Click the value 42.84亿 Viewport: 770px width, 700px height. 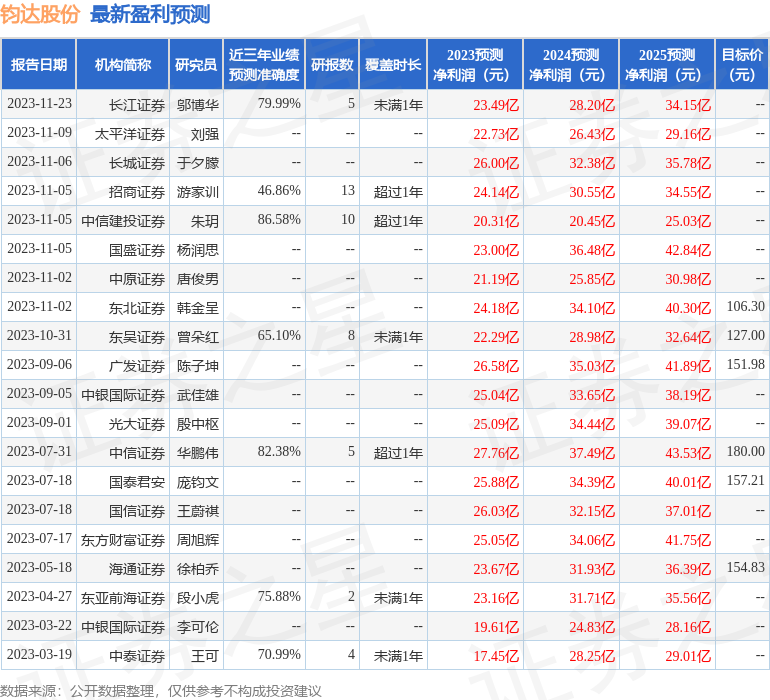pyautogui.click(x=688, y=250)
